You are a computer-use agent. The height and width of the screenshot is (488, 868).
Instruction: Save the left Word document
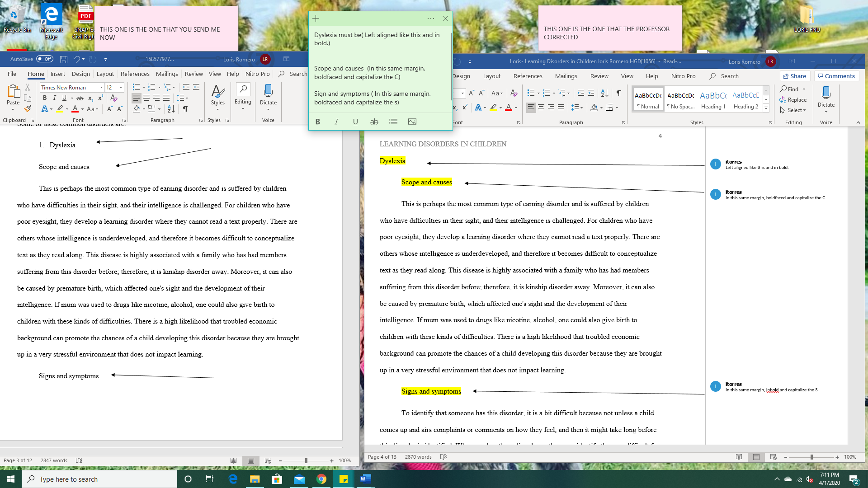(x=64, y=59)
